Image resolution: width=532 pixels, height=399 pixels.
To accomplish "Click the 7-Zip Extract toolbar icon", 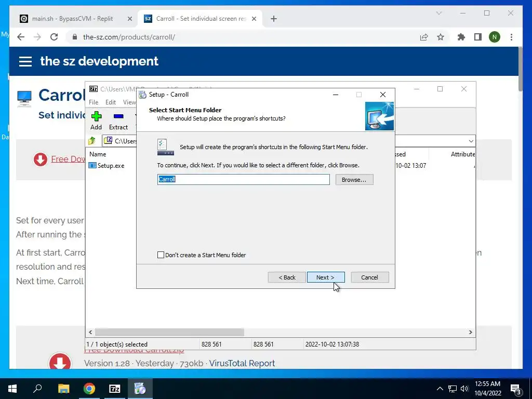I will (118, 121).
